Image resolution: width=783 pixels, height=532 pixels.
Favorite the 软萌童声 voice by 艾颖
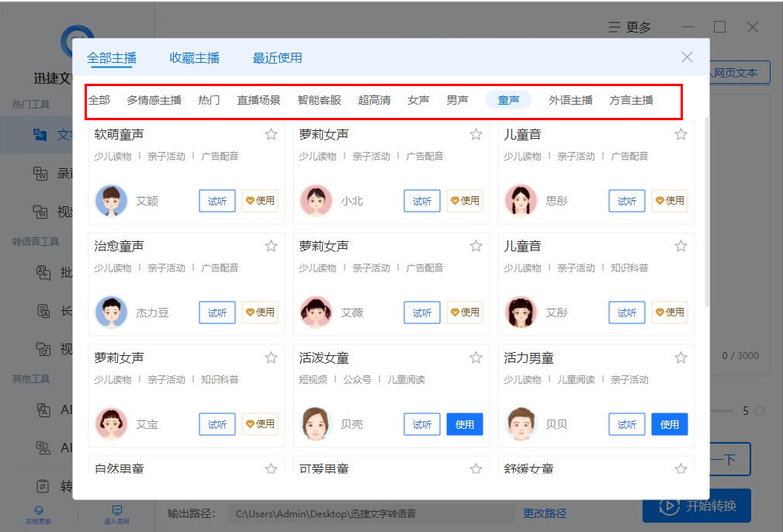pyautogui.click(x=271, y=134)
